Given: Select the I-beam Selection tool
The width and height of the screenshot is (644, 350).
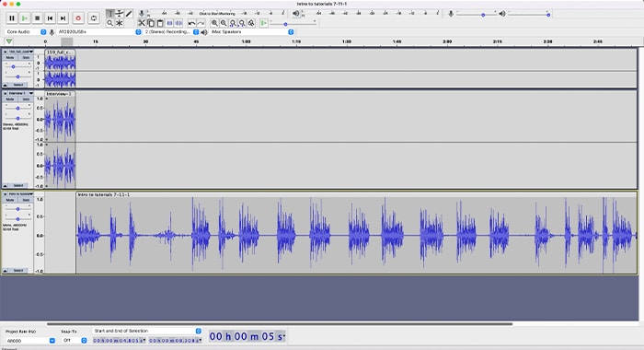Looking at the screenshot, I should coord(110,14).
